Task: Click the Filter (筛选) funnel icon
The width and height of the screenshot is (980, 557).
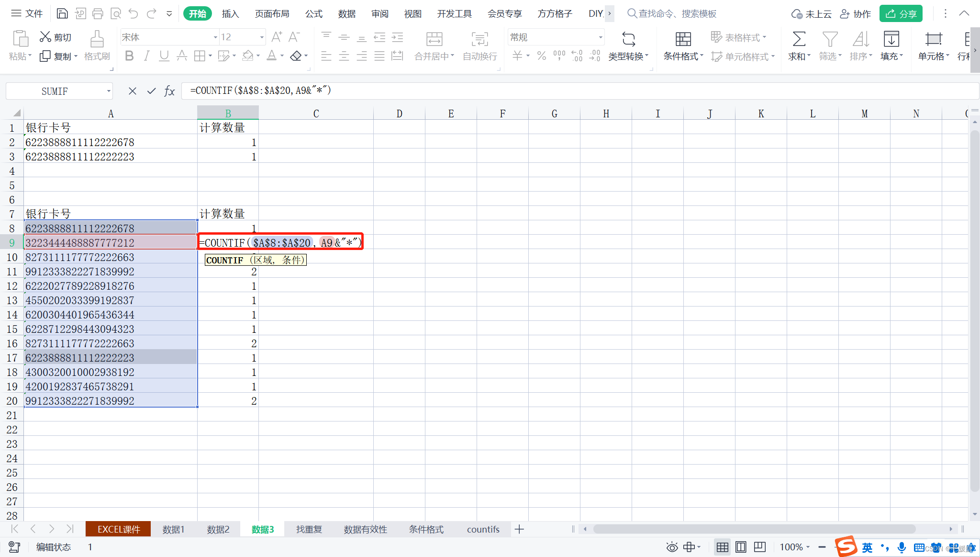Action: pyautogui.click(x=830, y=39)
